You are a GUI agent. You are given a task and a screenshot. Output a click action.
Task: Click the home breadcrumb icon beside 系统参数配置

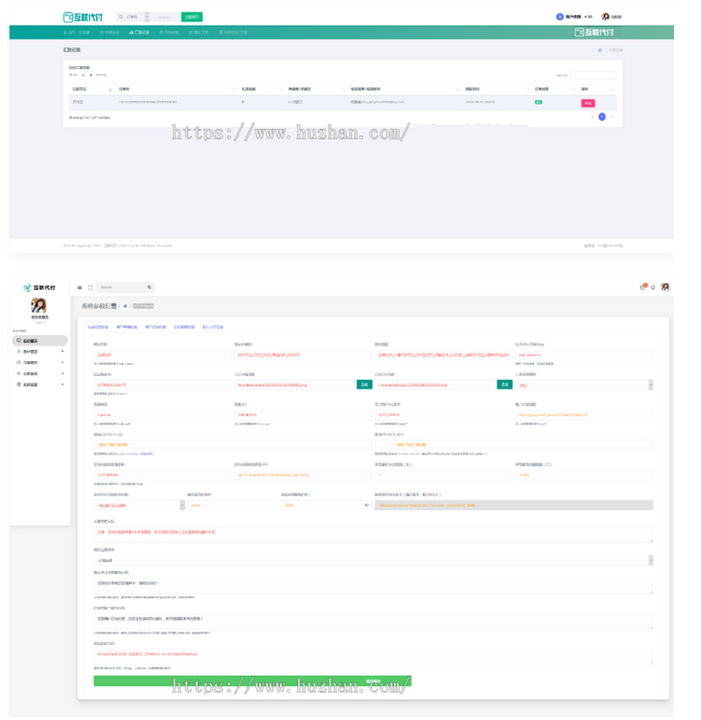pyautogui.click(x=126, y=305)
